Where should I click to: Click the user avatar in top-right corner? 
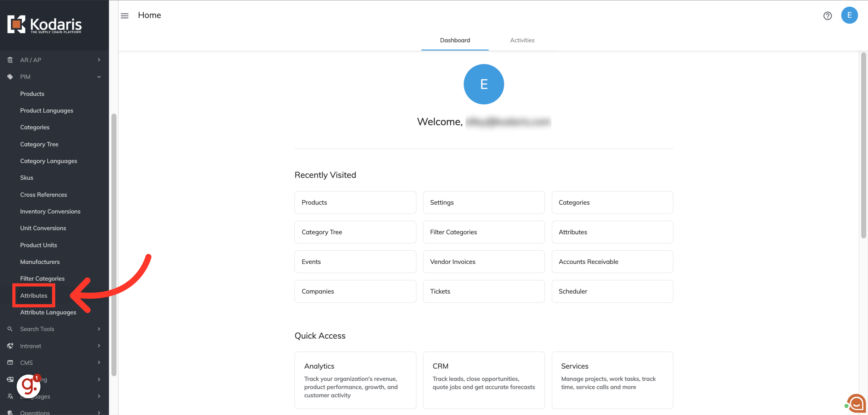tap(849, 15)
